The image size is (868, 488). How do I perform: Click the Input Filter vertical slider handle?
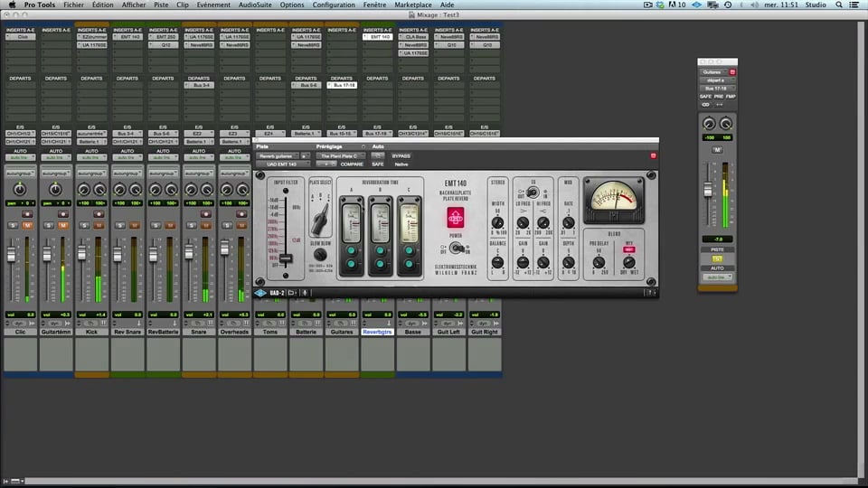(286, 258)
